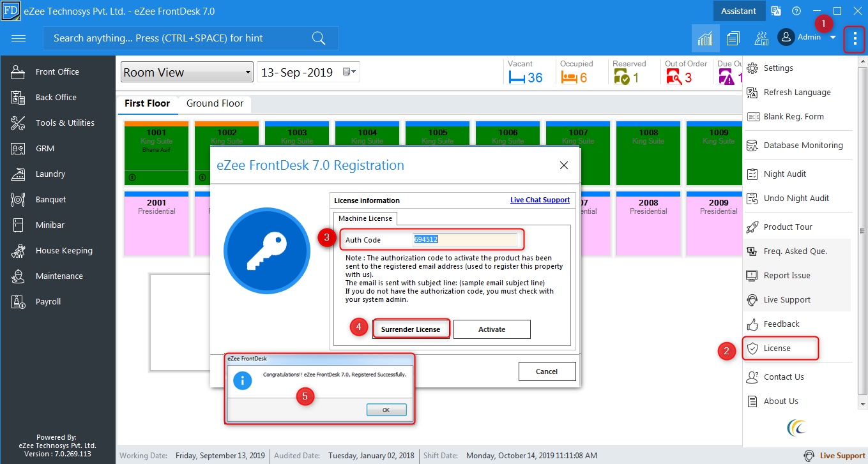Screen dimensions: 868x464
Task: Click the Surrender License button
Action: click(411, 329)
